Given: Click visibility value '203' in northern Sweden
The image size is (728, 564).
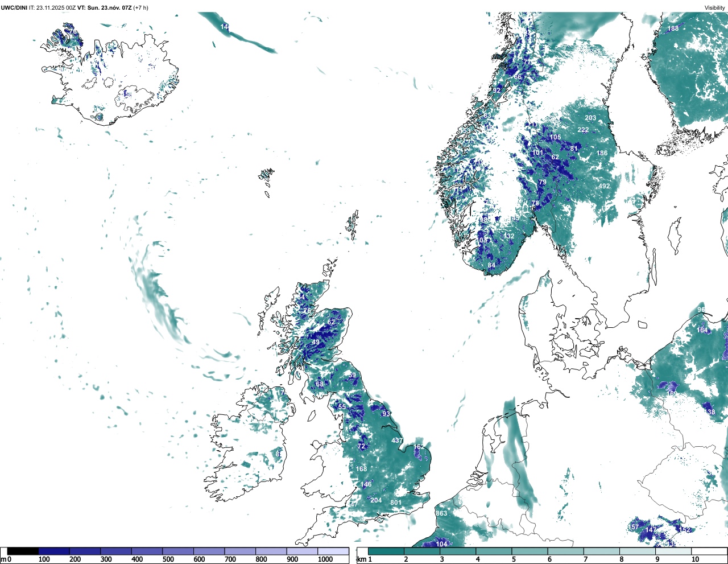Looking at the screenshot, I should coord(590,118).
